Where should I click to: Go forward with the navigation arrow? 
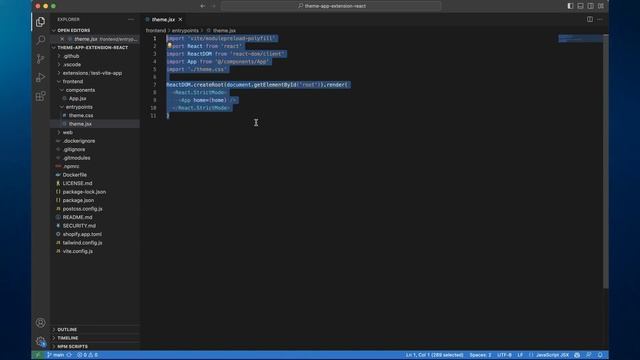pos(213,6)
